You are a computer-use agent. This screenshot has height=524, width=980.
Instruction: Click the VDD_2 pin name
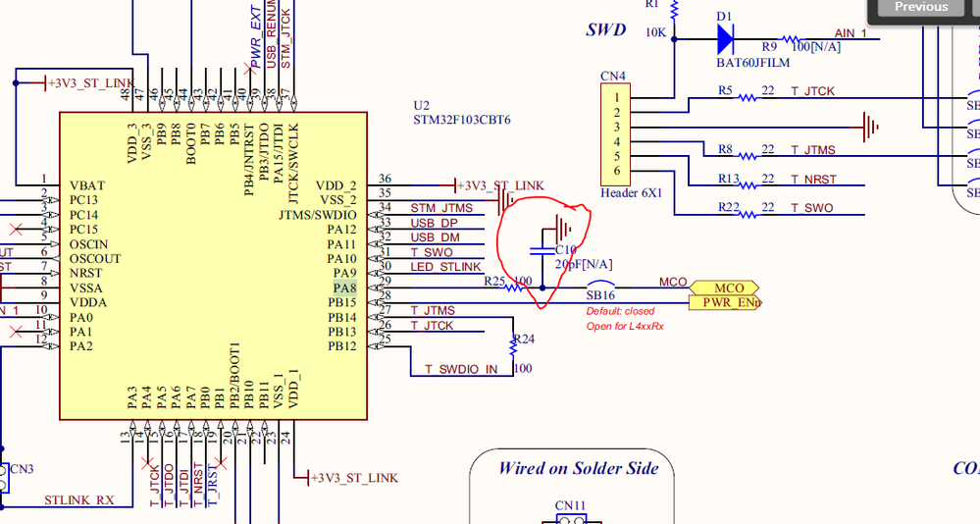336,185
